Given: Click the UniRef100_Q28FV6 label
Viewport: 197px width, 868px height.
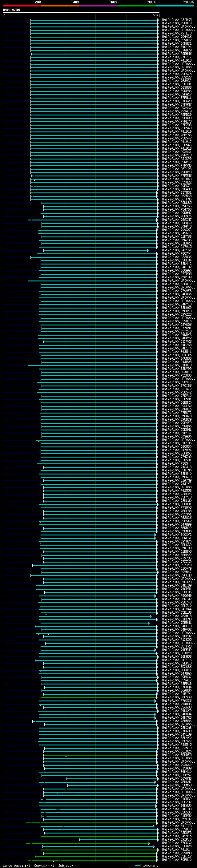Looking at the screenshot, I should click(176, 494).
